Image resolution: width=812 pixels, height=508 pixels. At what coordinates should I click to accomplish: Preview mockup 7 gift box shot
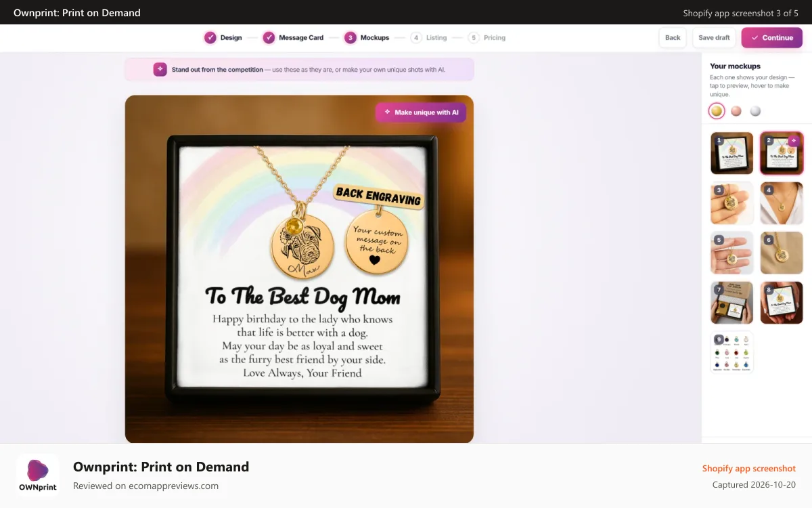(731, 303)
